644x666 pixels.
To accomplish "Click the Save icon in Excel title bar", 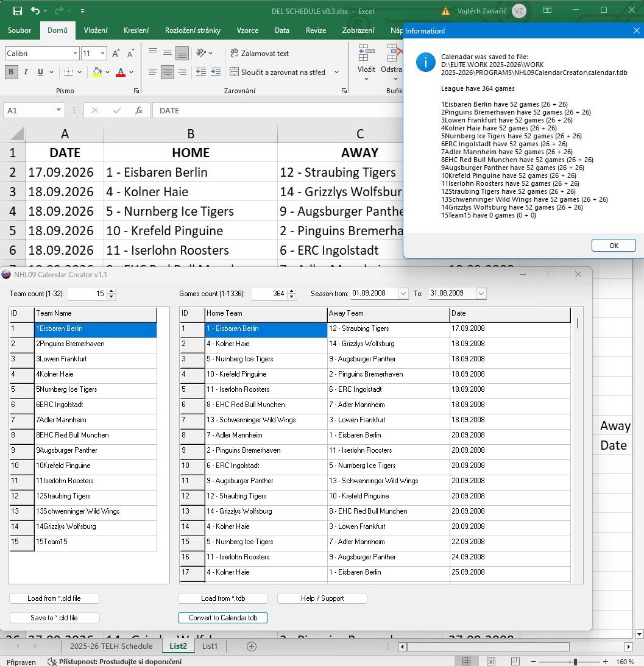I will click(x=18, y=11).
